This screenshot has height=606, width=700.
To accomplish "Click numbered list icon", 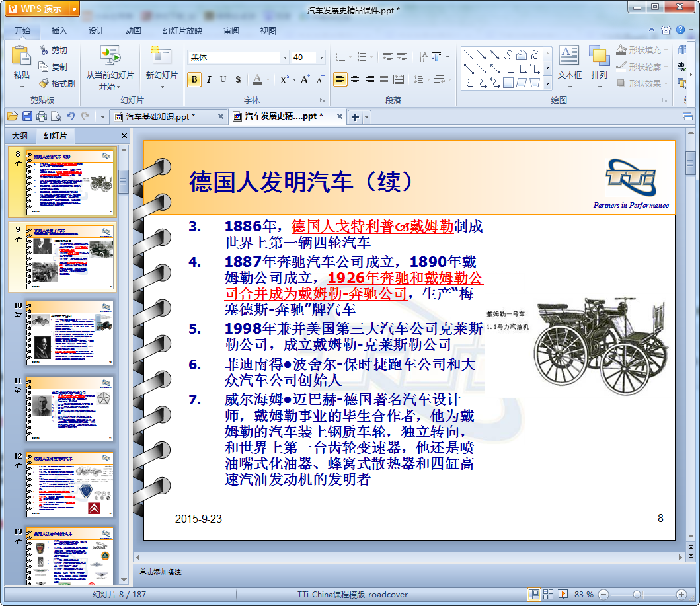I will point(362,57).
